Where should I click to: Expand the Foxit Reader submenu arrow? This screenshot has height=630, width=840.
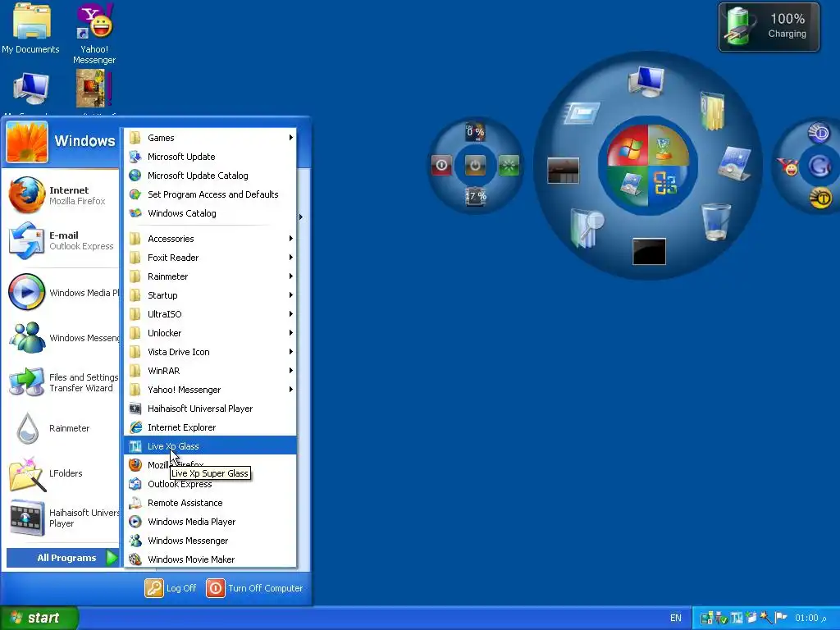[x=291, y=258]
